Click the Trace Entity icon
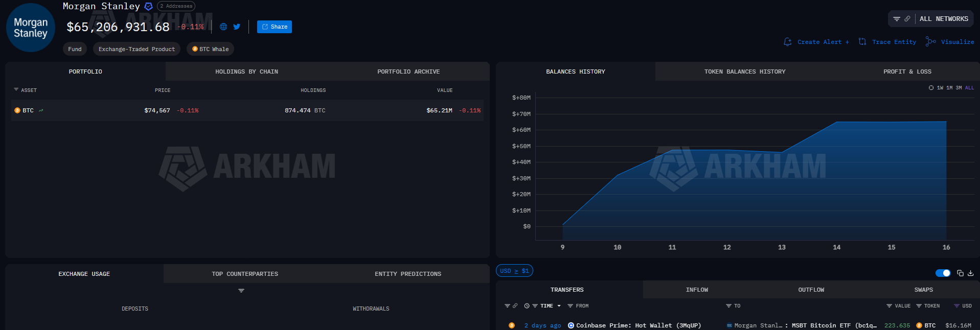Viewport: 980px width, 330px height. [x=862, y=42]
